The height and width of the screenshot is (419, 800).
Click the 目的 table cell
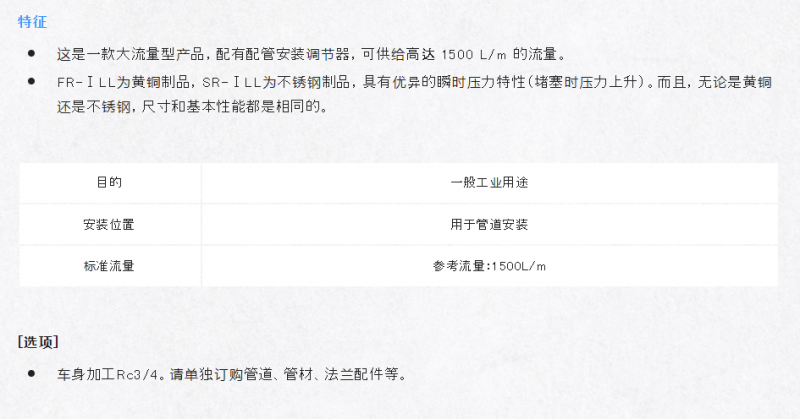pos(109,182)
